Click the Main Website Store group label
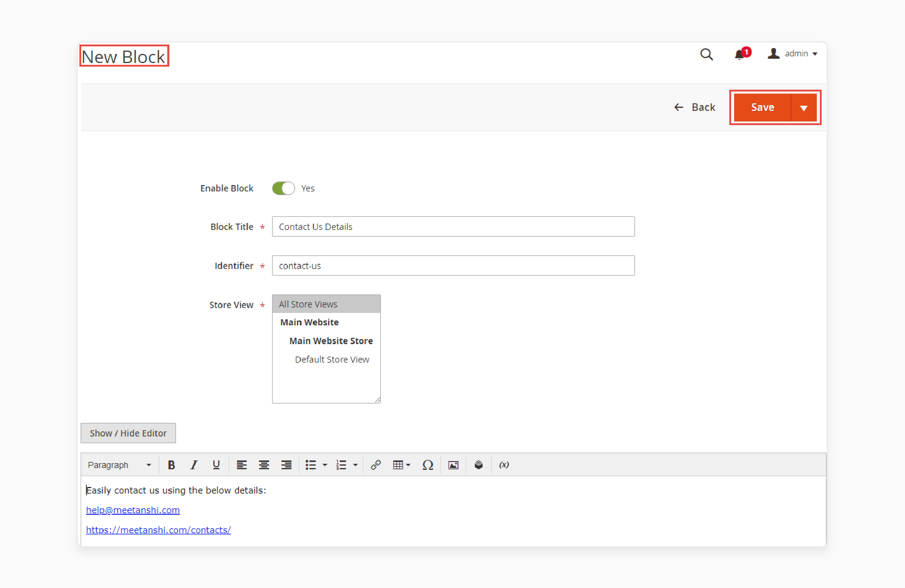The image size is (905, 588). point(331,341)
